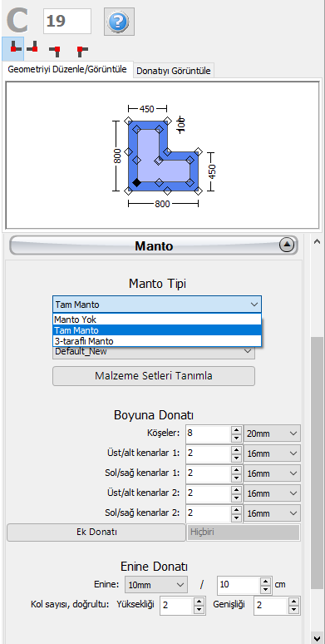Click the column number field showing 19
Image resolution: width=325 pixels, height=644 pixels.
coord(67,21)
